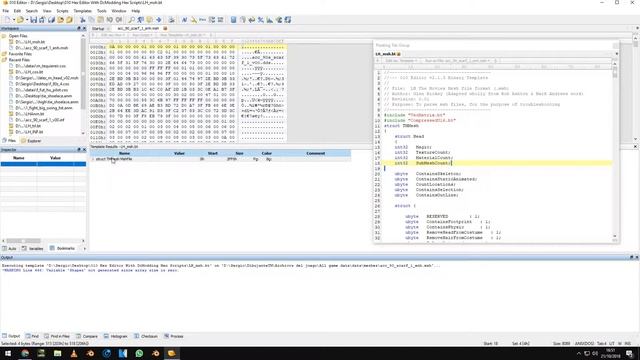The width and height of the screenshot is (640, 360).
Task: Open WhatsApp from the taskbar
Action: [139, 353]
